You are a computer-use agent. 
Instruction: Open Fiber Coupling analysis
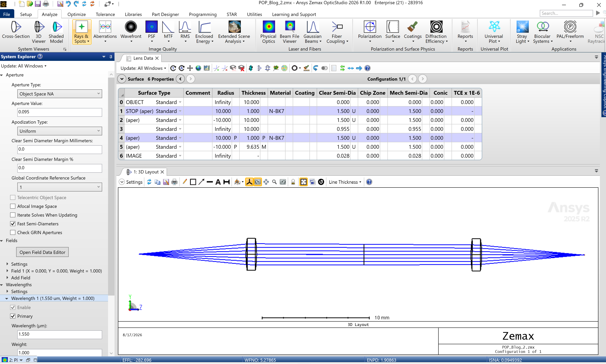(337, 32)
